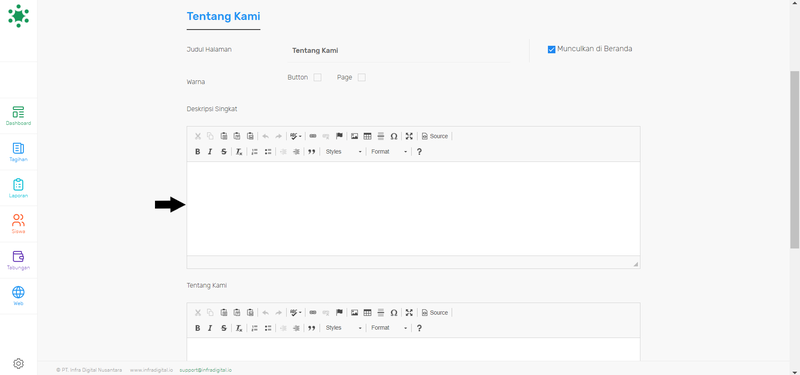Screen dimensions: 800x375
Task: Click Unlink in Deskripsi Singkat toolbar
Action: [x=326, y=136]
